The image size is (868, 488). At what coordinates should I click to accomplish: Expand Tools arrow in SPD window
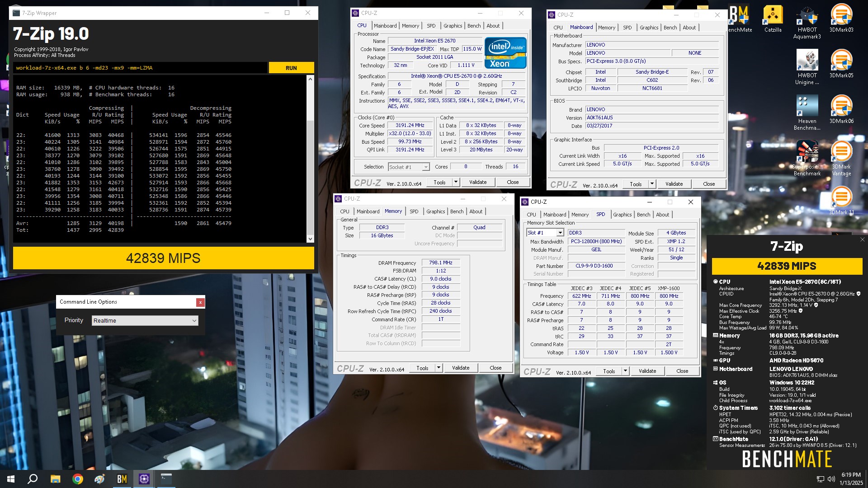click(625, 371)
